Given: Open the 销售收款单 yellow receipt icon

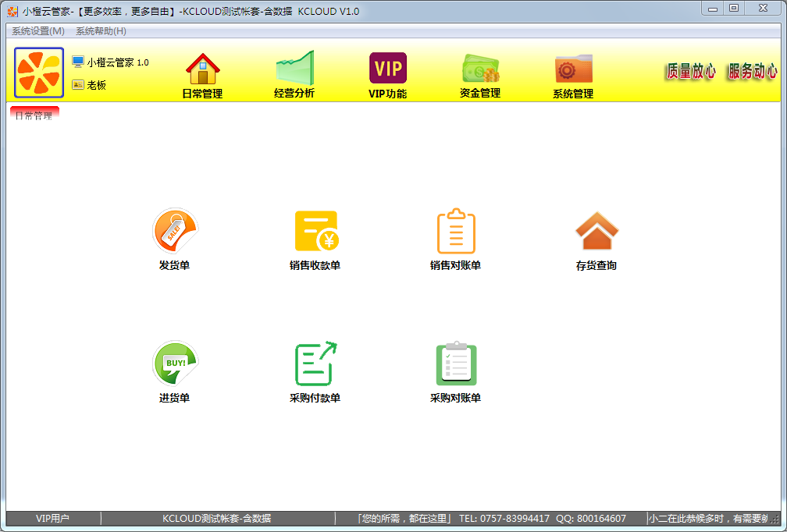Looking at the screenshot, I should point(316,231).
